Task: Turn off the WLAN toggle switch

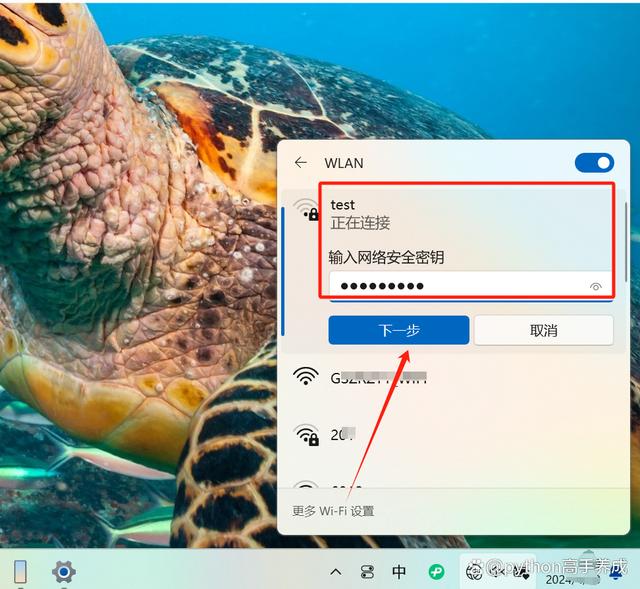Action: (x=594, y=163)
